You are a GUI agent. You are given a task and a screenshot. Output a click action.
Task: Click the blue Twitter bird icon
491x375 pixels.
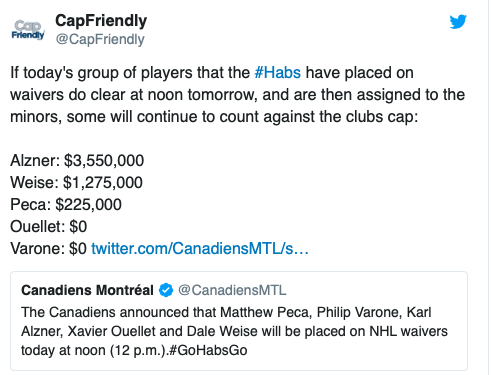pos(458,22)
